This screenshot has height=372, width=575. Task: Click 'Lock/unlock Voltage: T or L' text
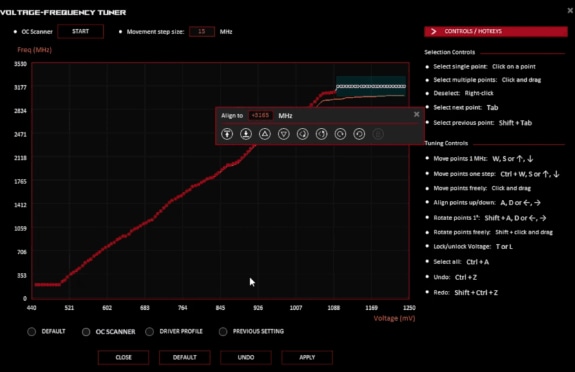click(473, 247)
